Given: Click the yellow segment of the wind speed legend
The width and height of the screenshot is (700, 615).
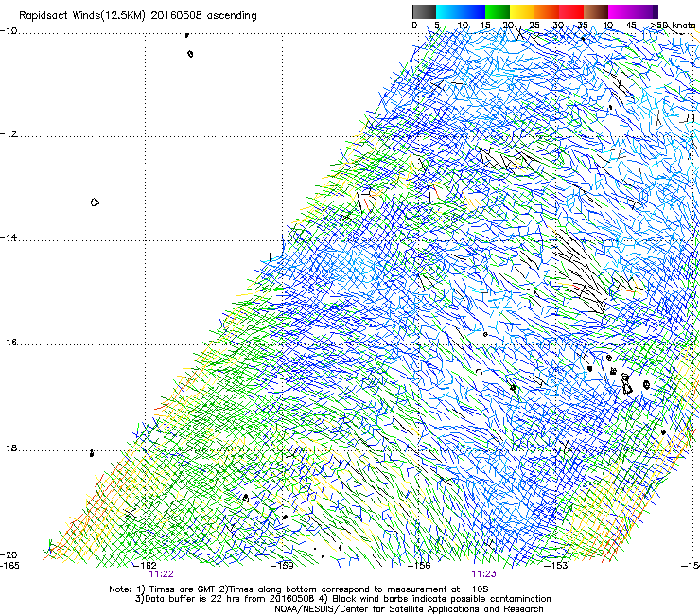Looking at the screenshot, I should [x=522, y=11].
